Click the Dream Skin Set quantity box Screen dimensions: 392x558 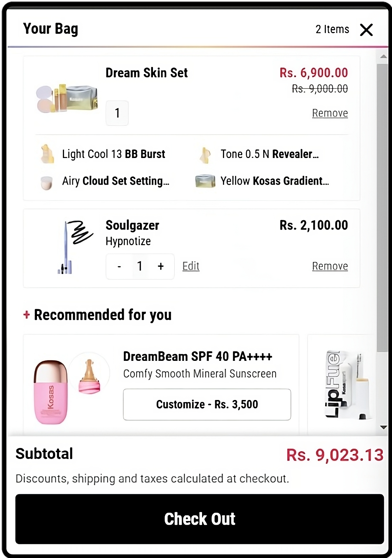pyautogui.click(x=117, y=113)
